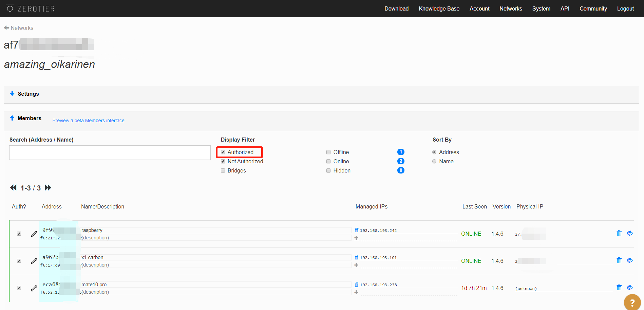
Task: Click ONLINE status of raspberry
Action: pyautogui.click(x=471, y=234)
